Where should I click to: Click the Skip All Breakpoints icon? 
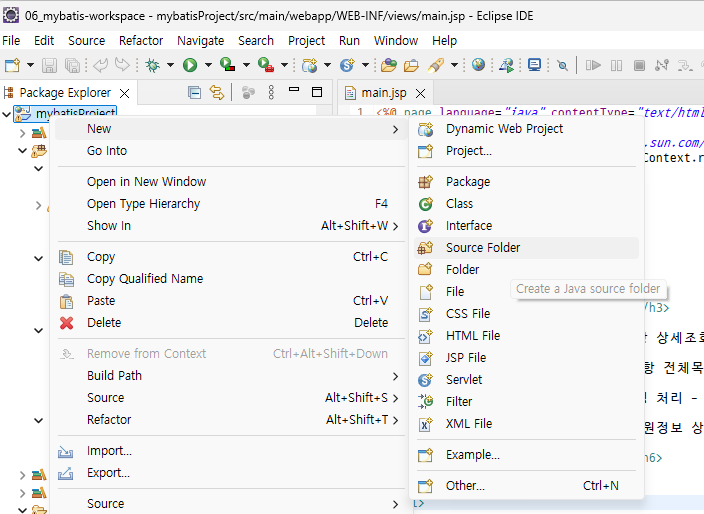coord(562,66)
